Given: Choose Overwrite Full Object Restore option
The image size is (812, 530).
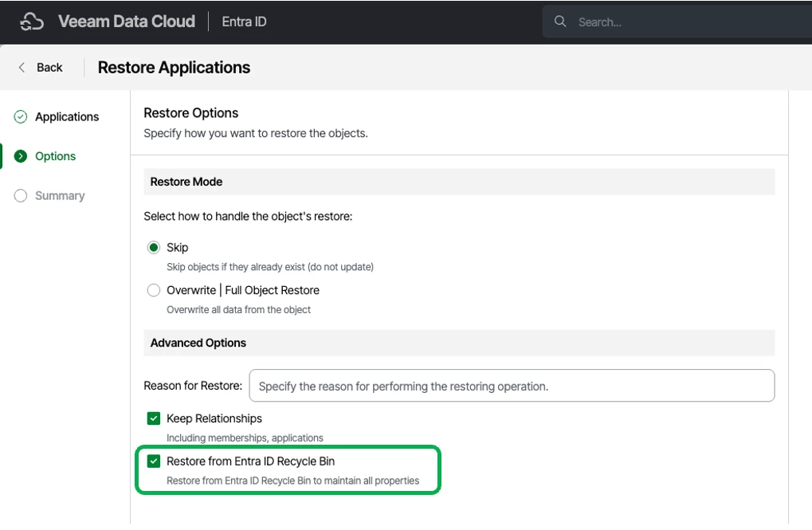Looking at the screenshot, I should coord(154,290).
